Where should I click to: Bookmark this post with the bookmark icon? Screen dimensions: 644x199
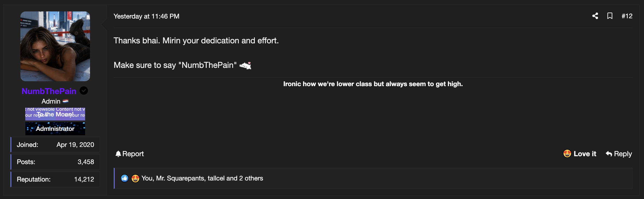[x=610, y=16]
